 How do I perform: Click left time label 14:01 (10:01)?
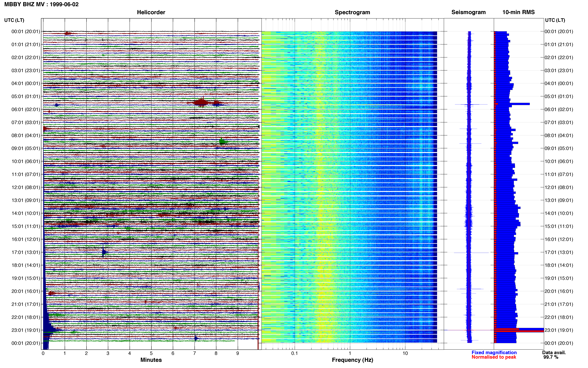click(x=26, y=213)
